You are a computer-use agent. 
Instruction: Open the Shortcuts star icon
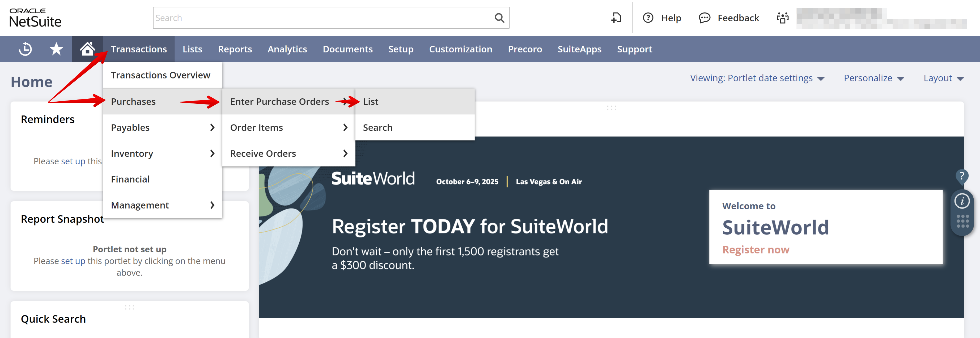click(56, 49)
